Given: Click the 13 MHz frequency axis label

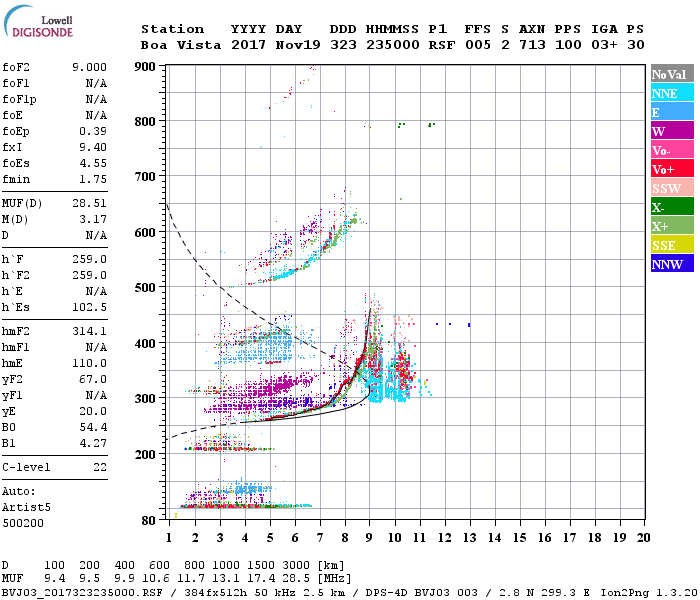Looking at the screenshot, I should 469,538.
